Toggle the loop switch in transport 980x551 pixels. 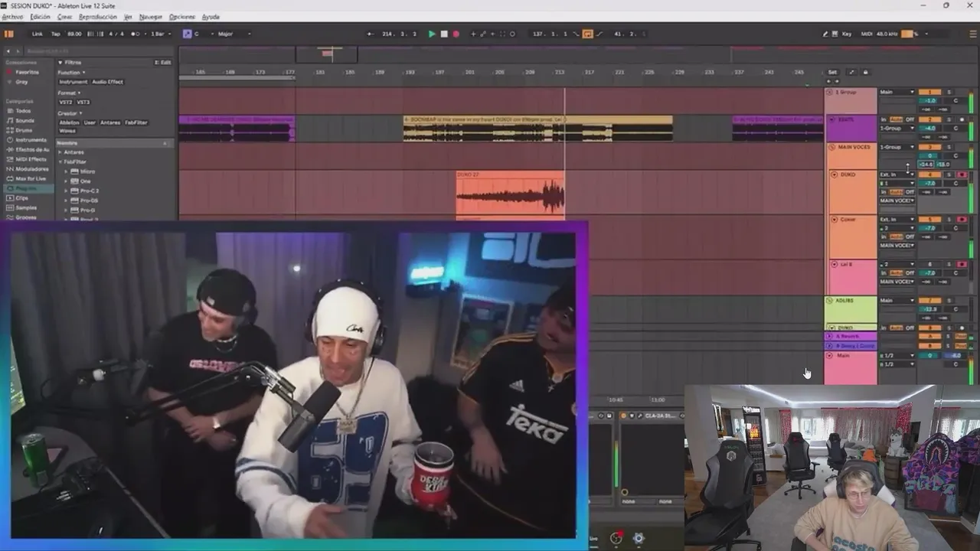click(587, 34)
